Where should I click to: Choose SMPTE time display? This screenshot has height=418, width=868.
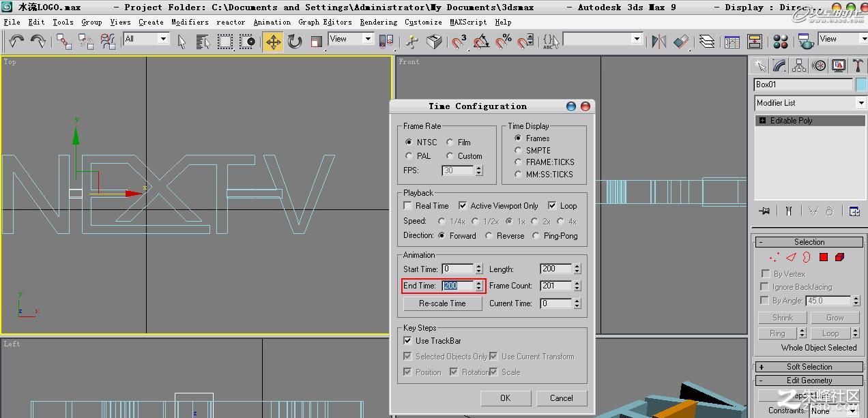(533, 150)
